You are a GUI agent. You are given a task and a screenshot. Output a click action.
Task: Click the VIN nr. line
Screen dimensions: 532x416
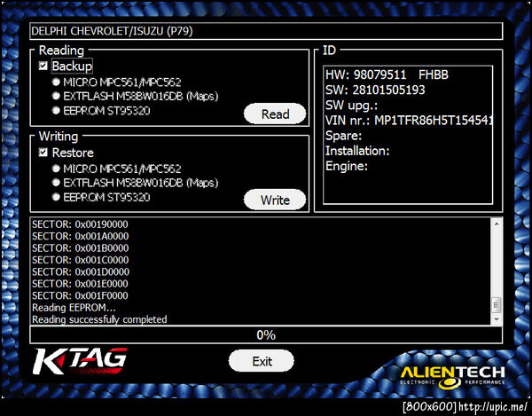(409, 121)
